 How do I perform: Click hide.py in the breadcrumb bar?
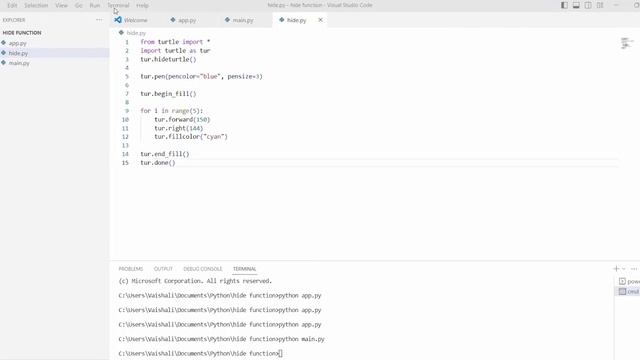[136, 33]
